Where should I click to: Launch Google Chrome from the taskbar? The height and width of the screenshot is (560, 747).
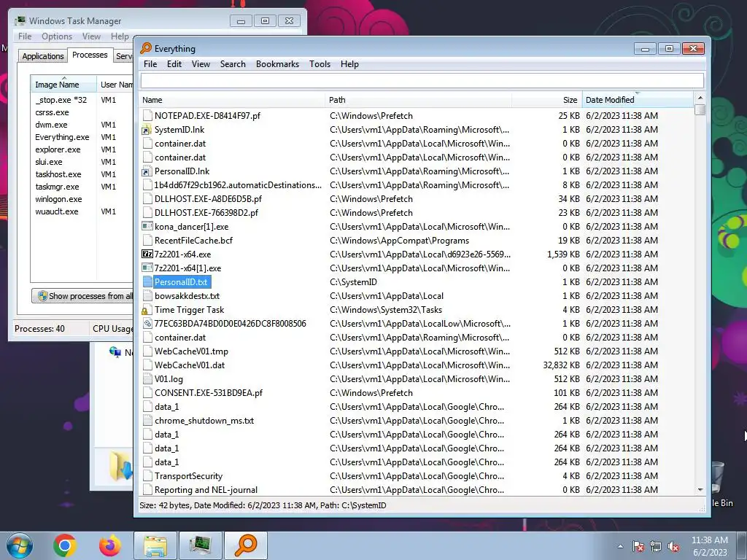click(x=65, y=545)
